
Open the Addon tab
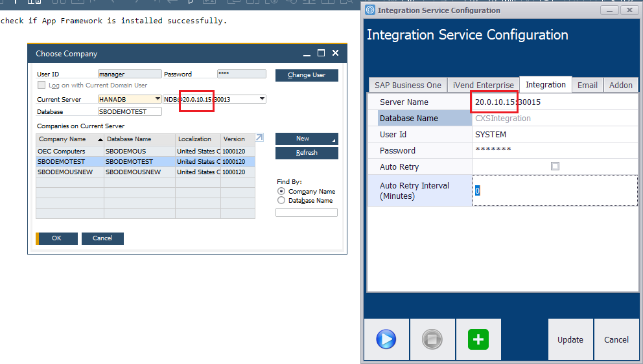coord(620,85)
